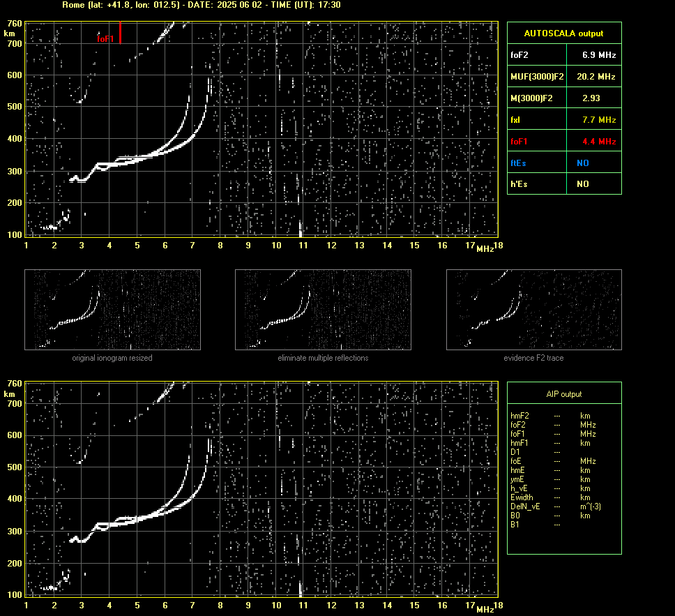The image size is (675, 616).
Task: Select the M(3000)F2 value '2.93'
Action: point(591,98)
